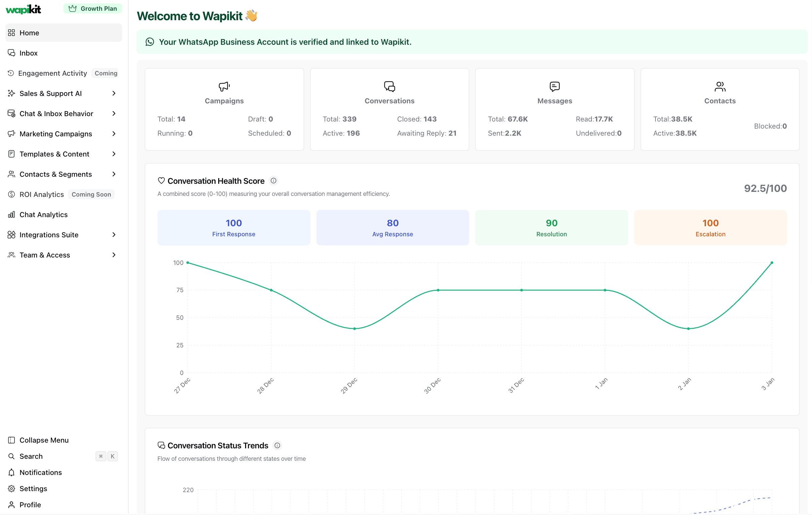Image resolution: width=812 pixels, height=515 pixels.
Task: Click the megaphone icon on the Campaigns card
Action: [x=224, y=87]
